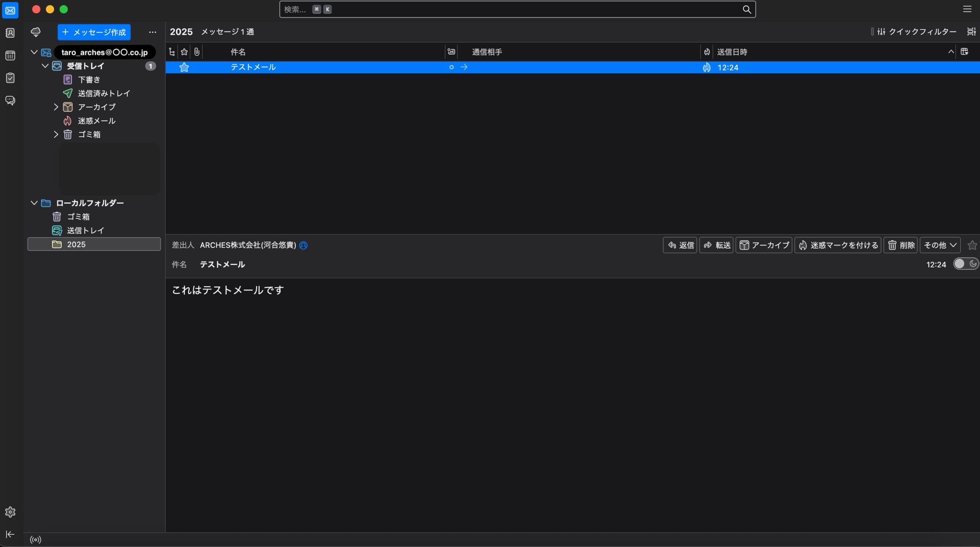Click the メッセージ作成 compose button
Screen dimensions: 980x547
coord(93,32)
